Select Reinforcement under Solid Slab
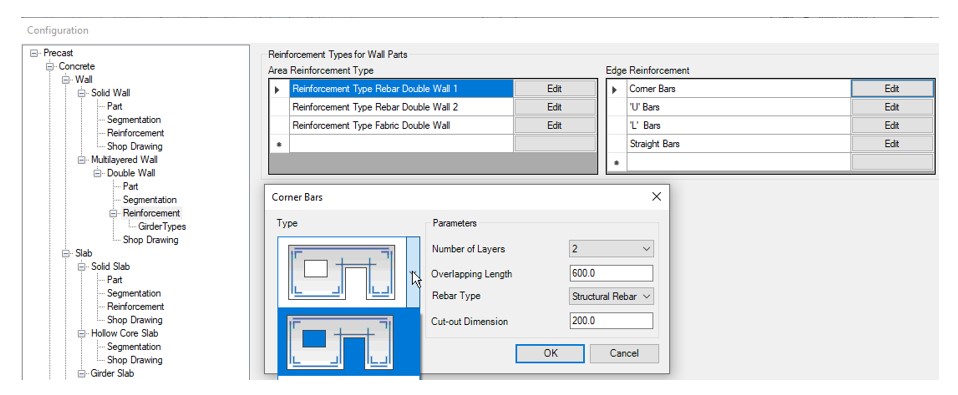Screen dimensions: 958x395 pos(135,306)
